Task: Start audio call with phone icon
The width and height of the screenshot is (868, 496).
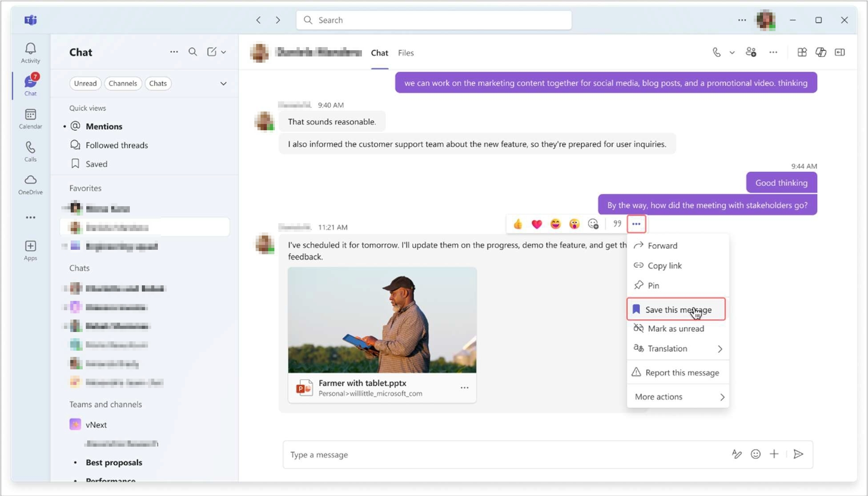Action: pos(716,52)
